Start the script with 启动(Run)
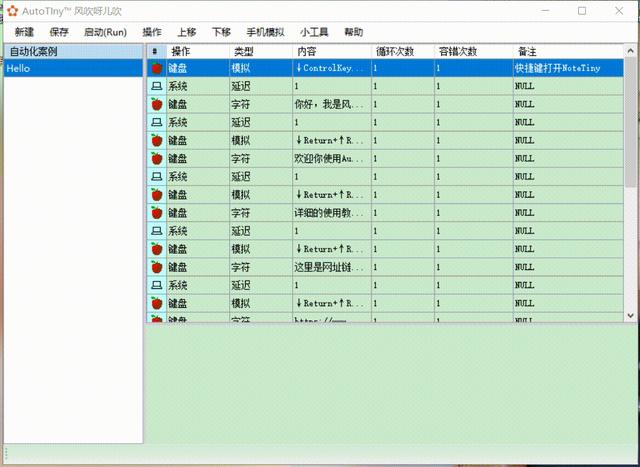Viewport: 640px width, 467px height. pos(105,32)
